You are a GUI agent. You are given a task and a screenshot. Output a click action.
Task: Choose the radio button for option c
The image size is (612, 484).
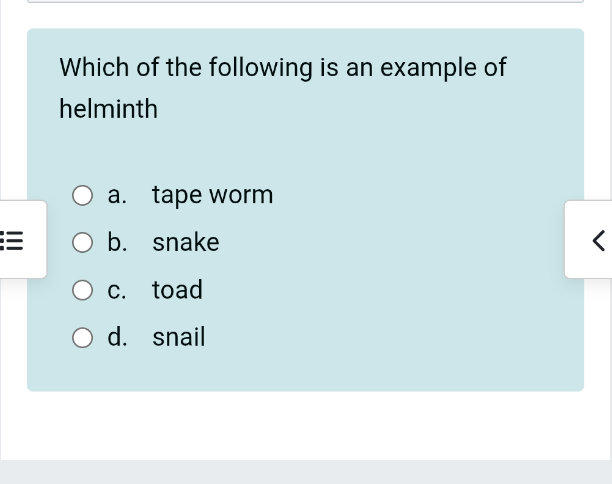(84, 290)
